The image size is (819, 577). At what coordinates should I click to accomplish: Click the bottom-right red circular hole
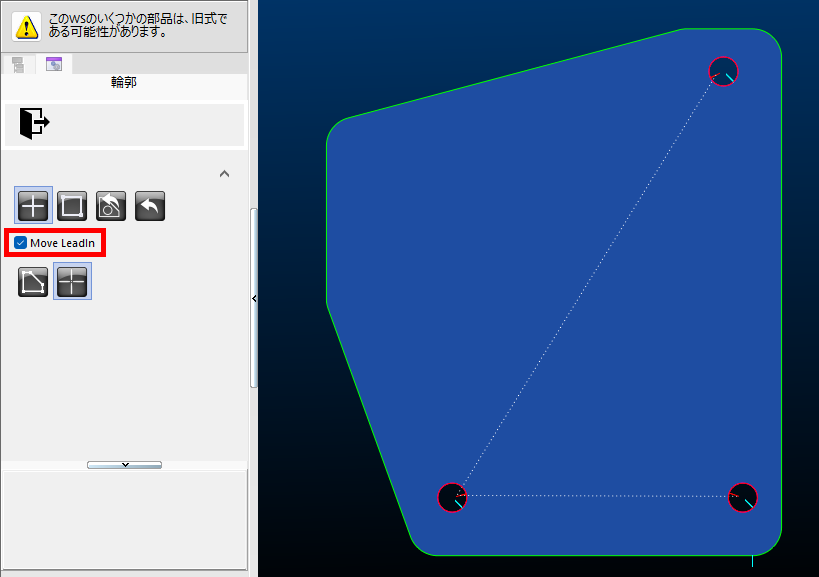click(x=743, y=498)
